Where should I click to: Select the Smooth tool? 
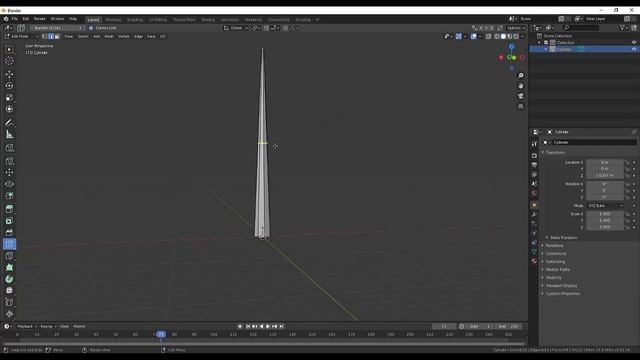tap(9, 291)
